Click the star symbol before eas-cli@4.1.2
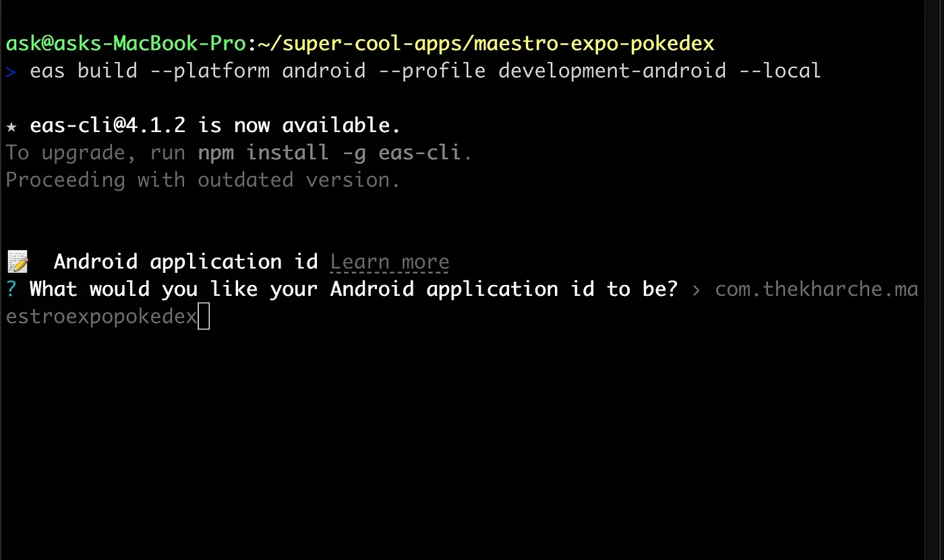Image resolution: width=944 pixels, height=560 pixels. click(11, 126)
